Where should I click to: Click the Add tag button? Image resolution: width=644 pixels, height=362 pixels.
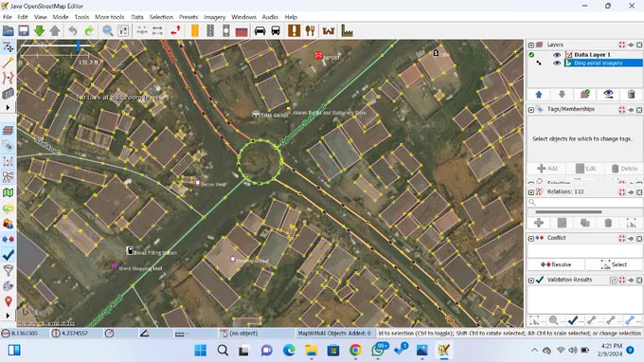click(x=547, y=169)
